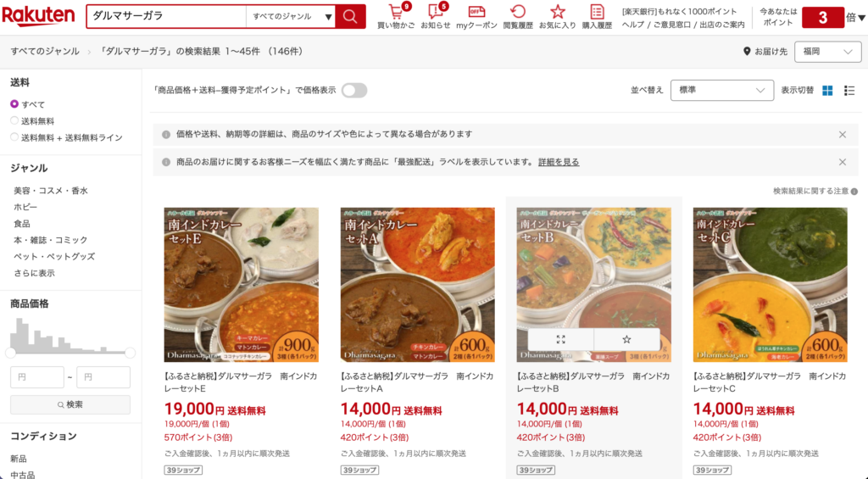The width and height of the screenshot is (868, 479).
Task: Open the ヘルプ link in header
Action: (632, 25)
